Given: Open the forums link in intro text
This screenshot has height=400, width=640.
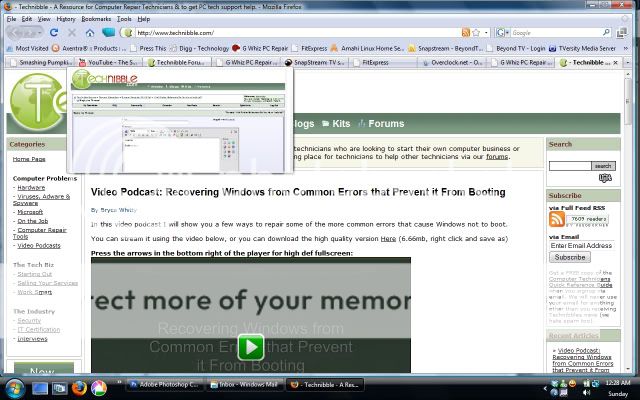Looking at the screenshot, I should coord(497,157).
